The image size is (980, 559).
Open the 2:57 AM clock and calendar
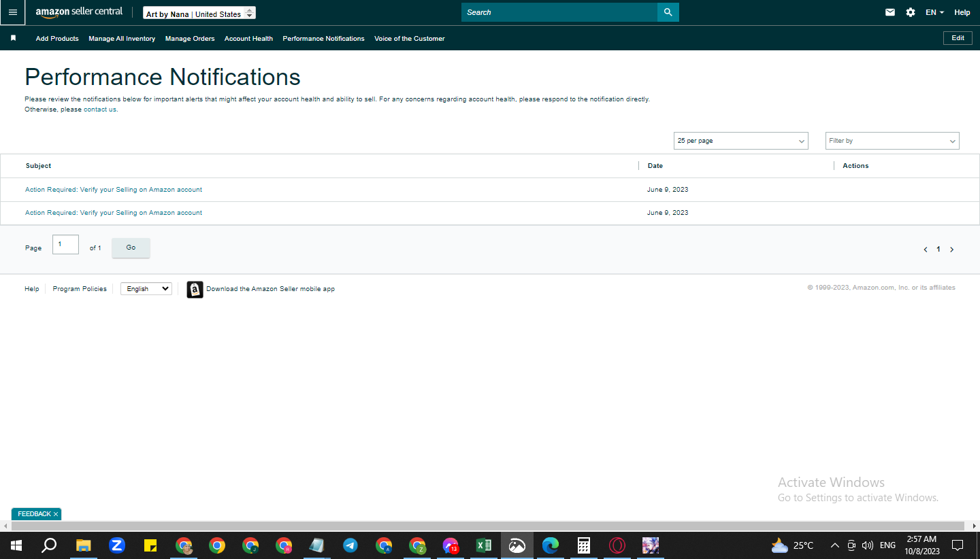coord(921,545)
